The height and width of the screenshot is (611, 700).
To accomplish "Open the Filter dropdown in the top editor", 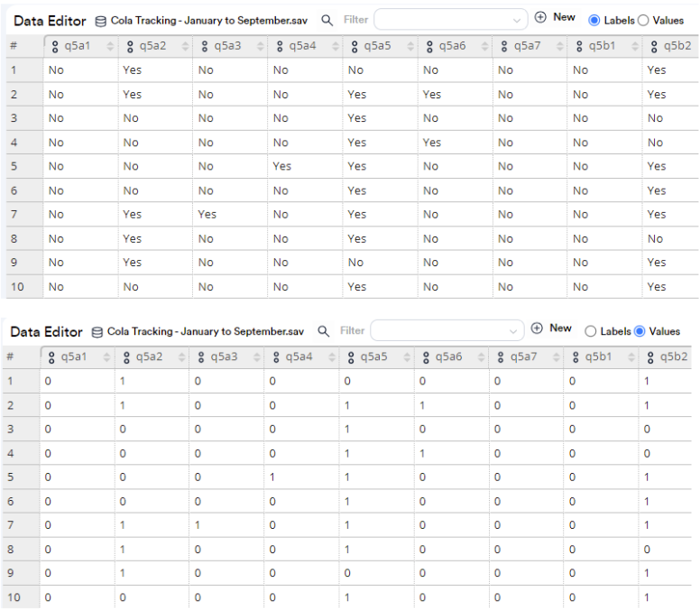I will point(451,20).
